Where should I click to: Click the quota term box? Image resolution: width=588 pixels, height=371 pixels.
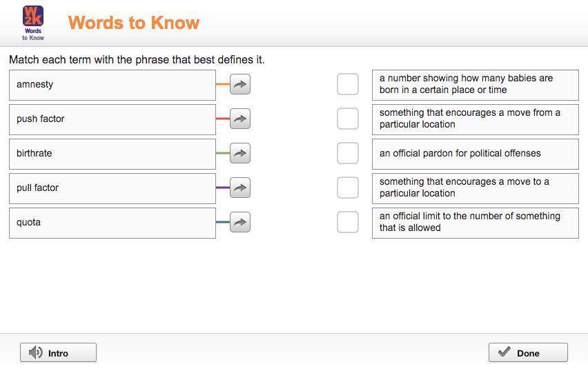point(112,223)
